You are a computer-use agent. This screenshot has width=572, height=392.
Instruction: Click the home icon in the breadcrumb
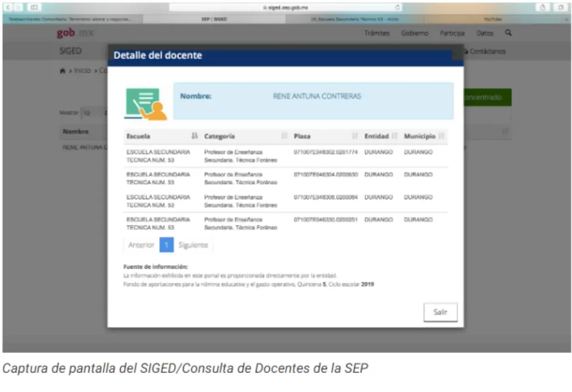[x=62, y=70]
